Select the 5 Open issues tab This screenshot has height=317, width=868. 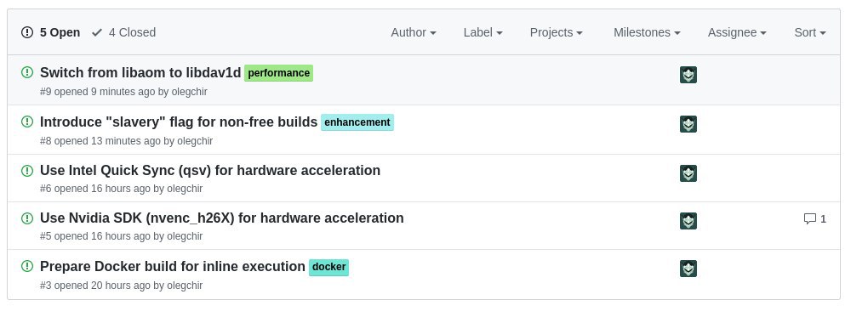click(50, 32)
